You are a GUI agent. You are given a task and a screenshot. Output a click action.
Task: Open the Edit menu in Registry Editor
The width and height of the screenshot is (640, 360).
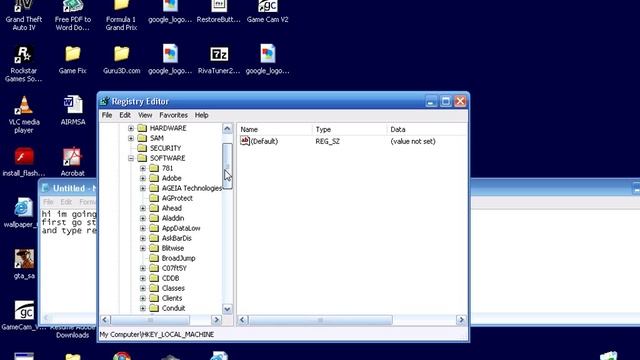click(x=125, y=115)
